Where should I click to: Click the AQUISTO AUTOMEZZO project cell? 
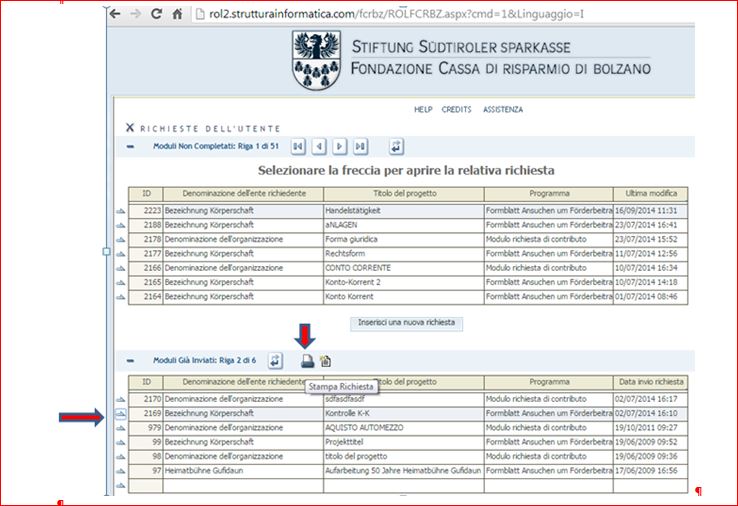(404, 428)
